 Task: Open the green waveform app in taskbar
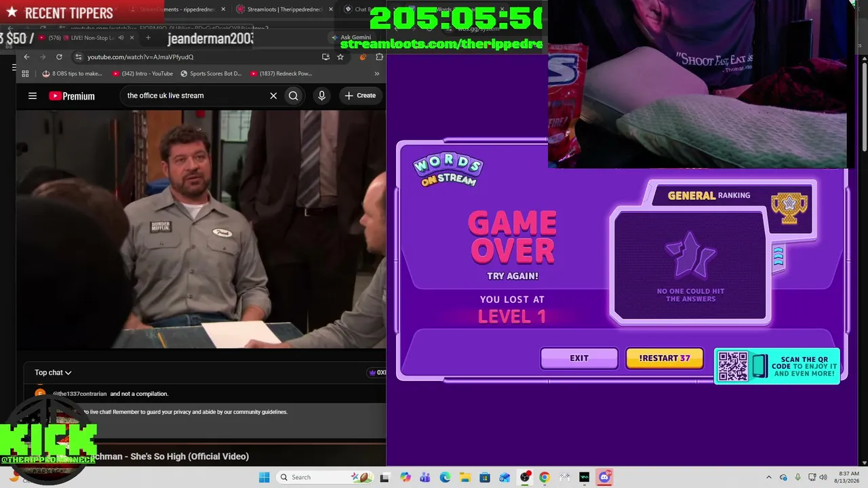click(x=585, y=477)
